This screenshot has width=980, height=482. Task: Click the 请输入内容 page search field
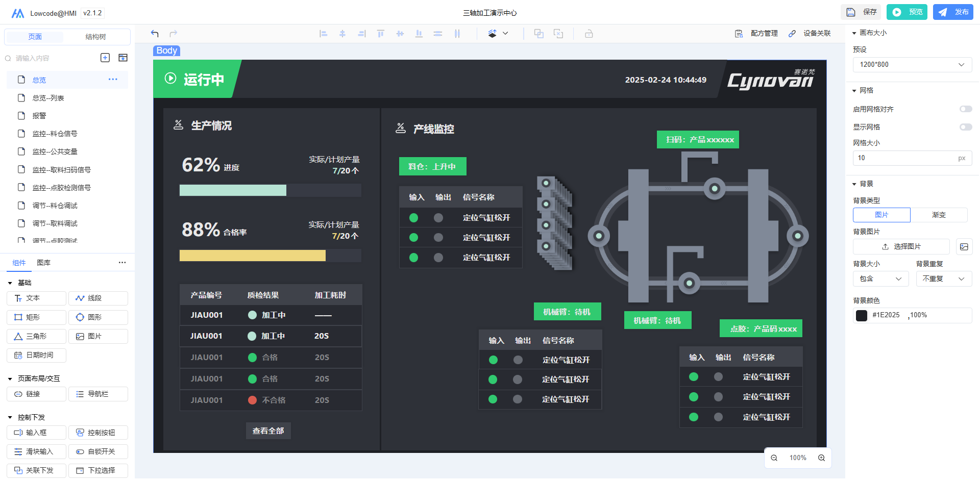pyautogui.click(x=51, y=58)
